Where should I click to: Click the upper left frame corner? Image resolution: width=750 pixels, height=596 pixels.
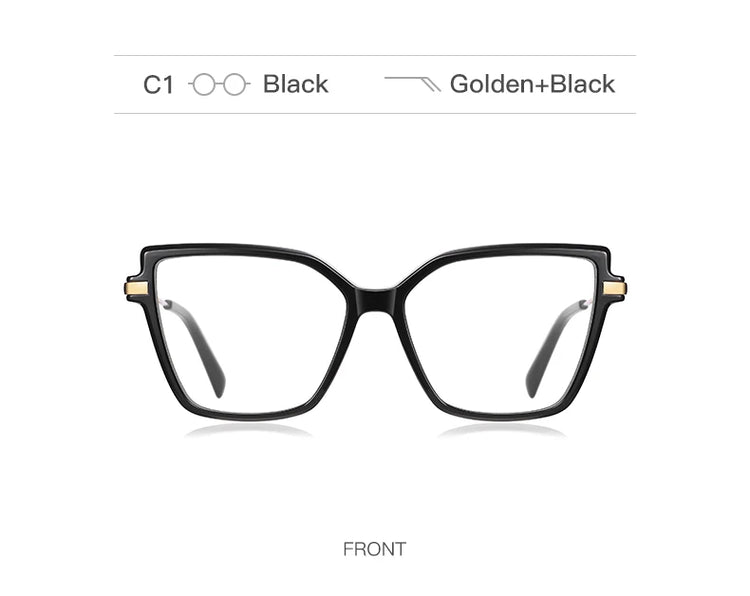[x=147, y=256]
